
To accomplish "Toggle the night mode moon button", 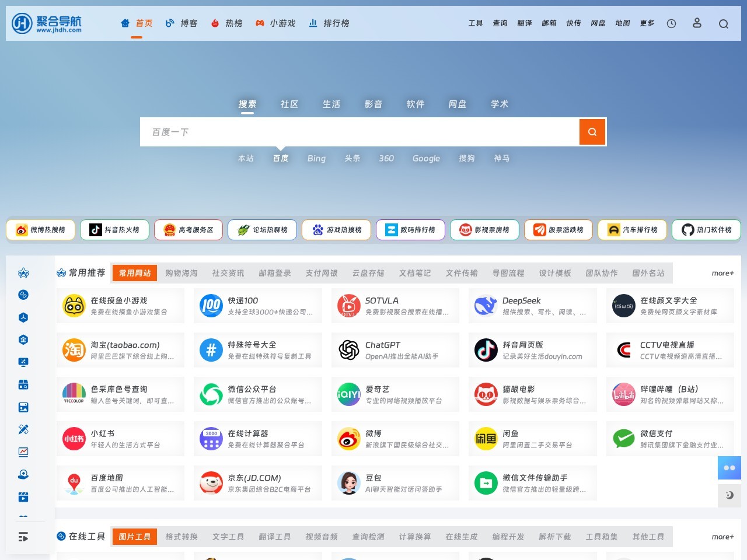I will pos(729,495).
